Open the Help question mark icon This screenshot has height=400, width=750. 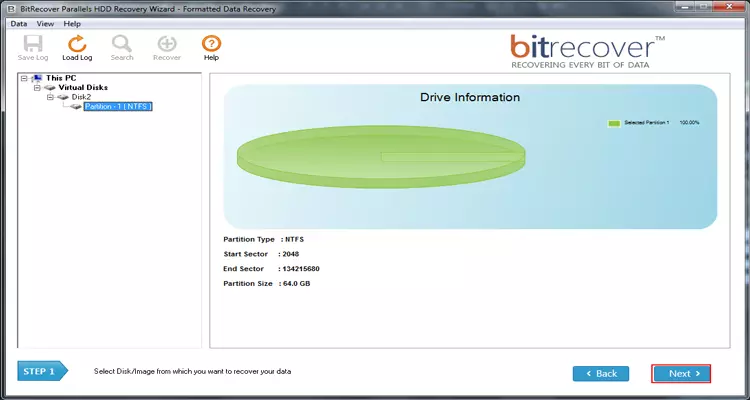point(211,48)
